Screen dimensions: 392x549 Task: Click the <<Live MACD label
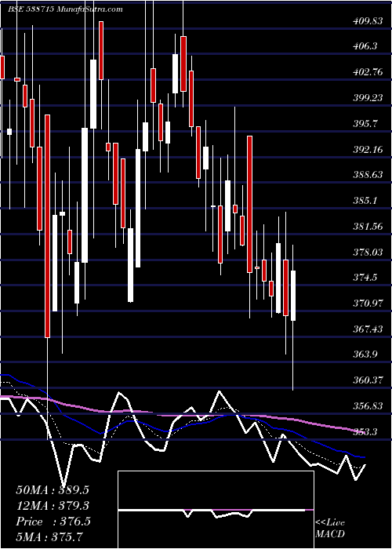tap(330, 528)
